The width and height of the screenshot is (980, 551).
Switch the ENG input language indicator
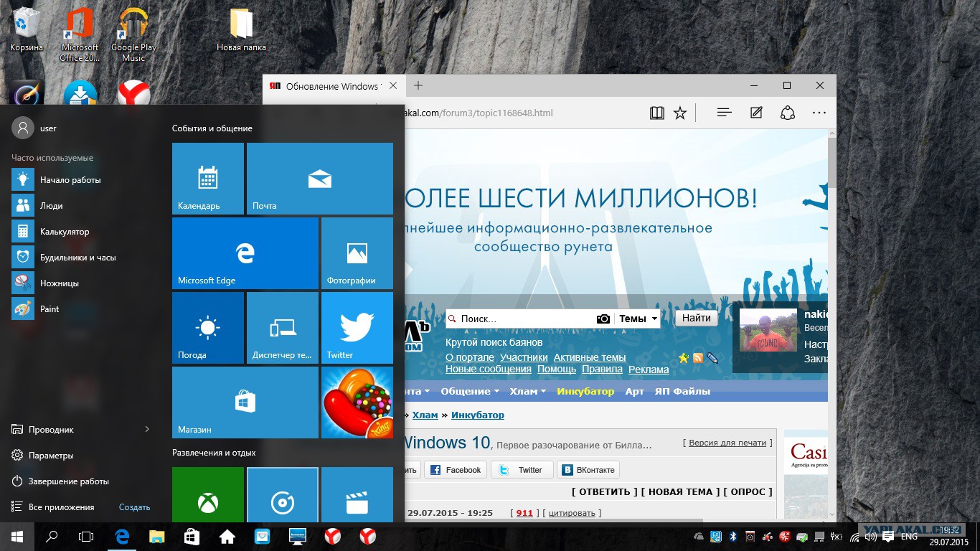click(909, 536)
